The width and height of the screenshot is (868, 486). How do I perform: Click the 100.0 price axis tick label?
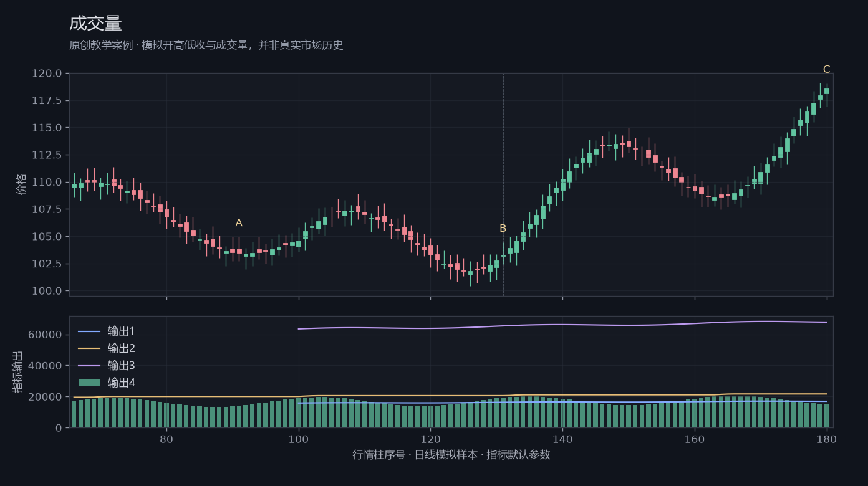click(x=47, y=291)
